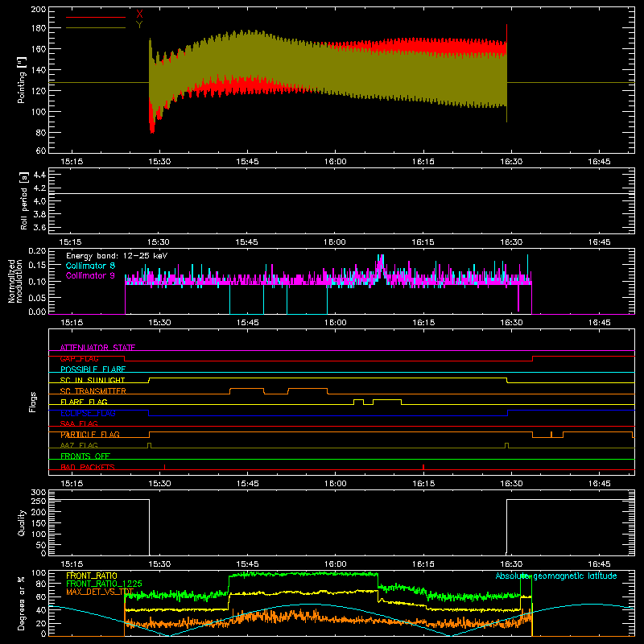Click the 3.6 tick on Roll period axis
Viewport: 644px width, 644px height.
click(39, 227)
